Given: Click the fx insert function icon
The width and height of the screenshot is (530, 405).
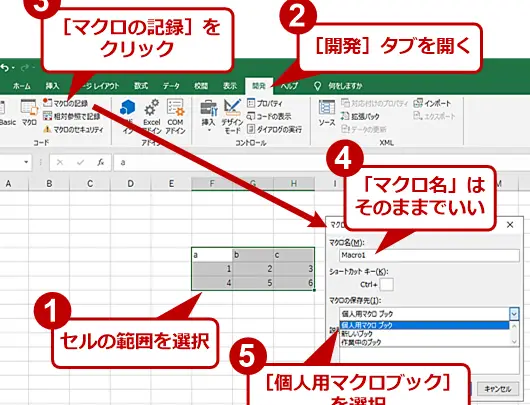Looking at the screenshot, I should (100, 162).
